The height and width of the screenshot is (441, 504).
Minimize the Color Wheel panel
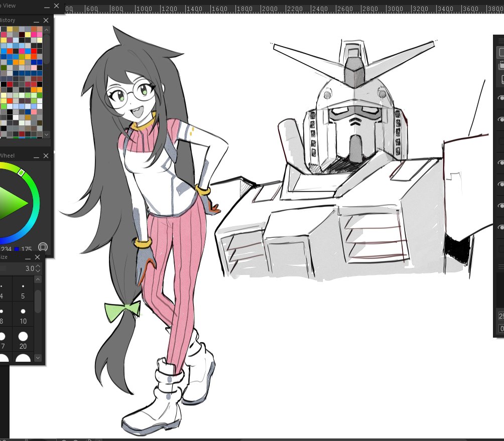pos(36,156)
